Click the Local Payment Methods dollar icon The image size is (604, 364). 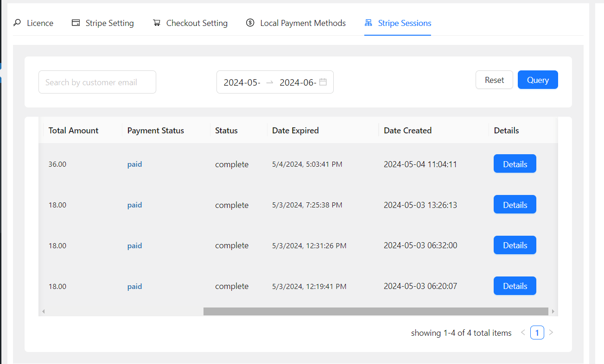click(x=250, y=23)
